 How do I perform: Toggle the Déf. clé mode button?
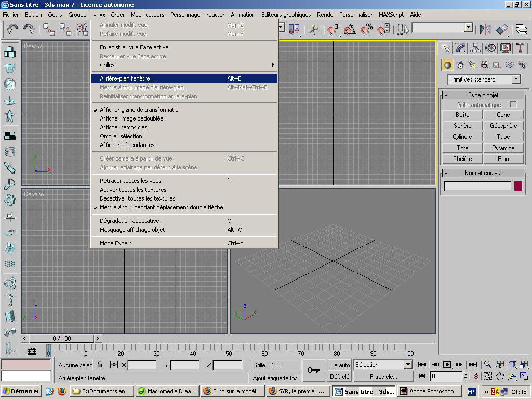coord(339,377)
